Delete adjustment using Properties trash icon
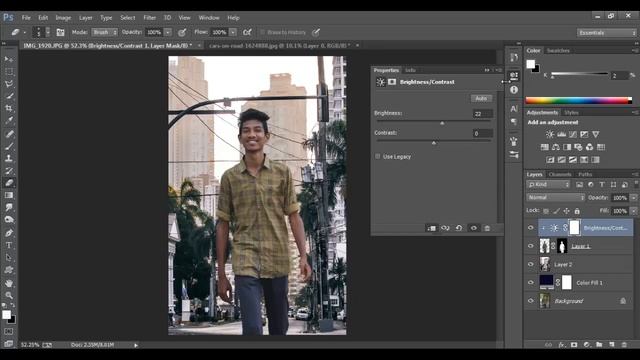This screenshot has width=640, height=360. pos(487,228)
